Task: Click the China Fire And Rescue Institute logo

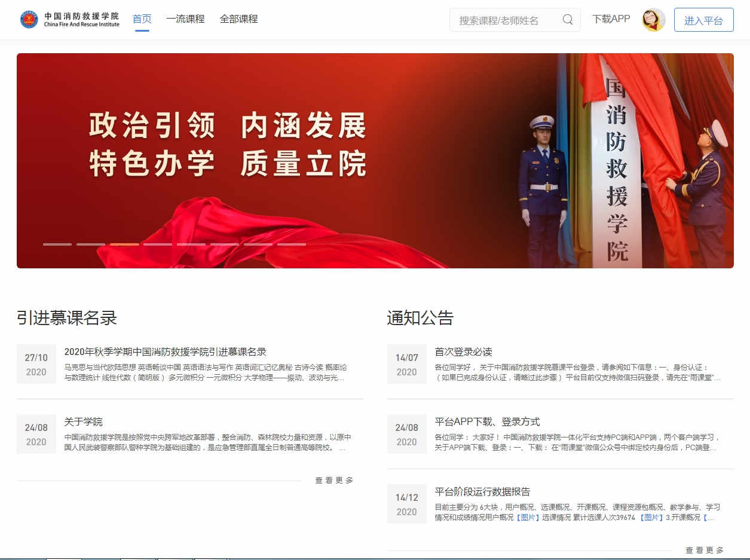Action: coord(69,19)
